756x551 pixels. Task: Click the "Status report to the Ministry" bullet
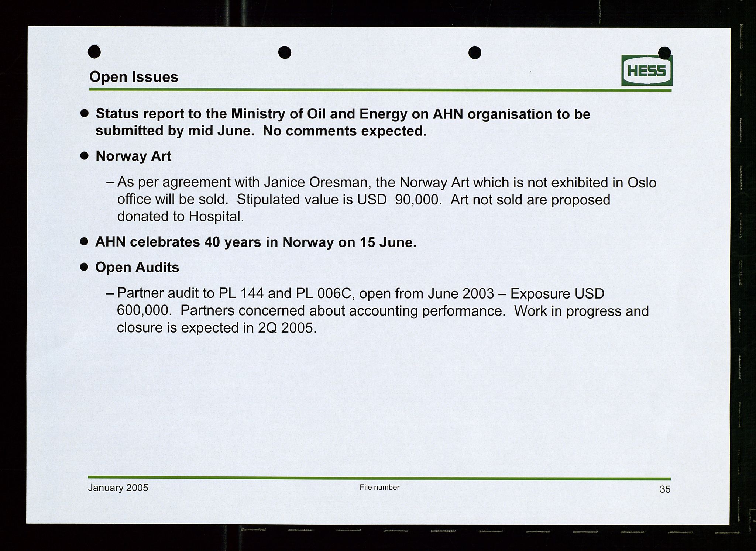pyautogui.click(x=343, y=122)
